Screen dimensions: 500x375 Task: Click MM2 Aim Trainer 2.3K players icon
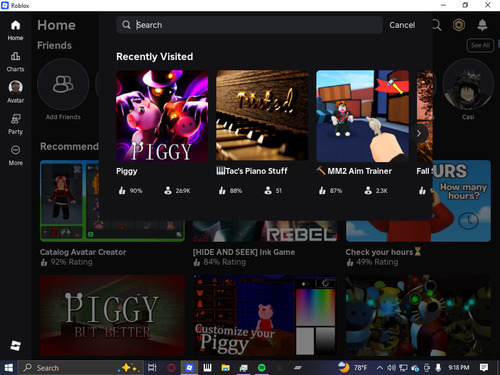368,191
